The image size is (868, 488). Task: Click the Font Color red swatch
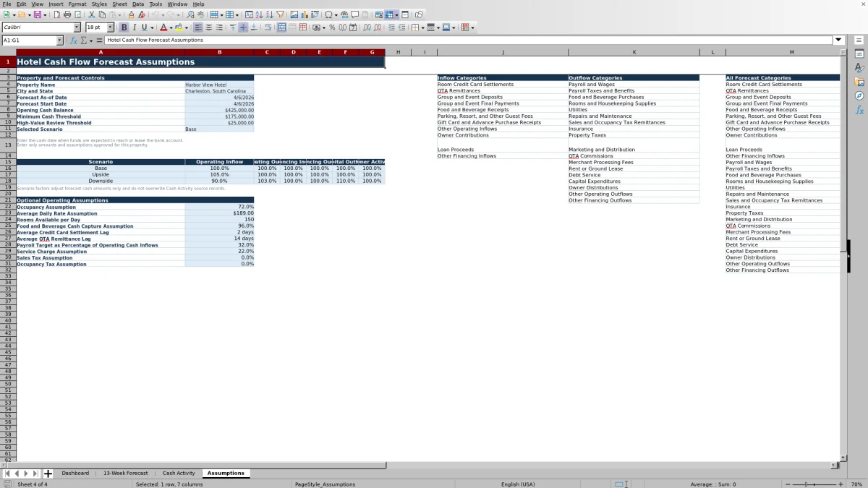click(163, 27)
